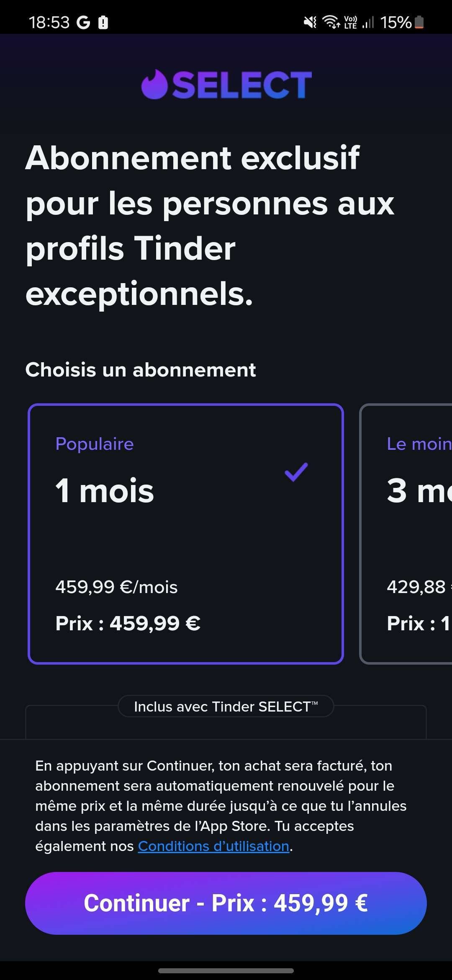Tap the mobile signal bars icon
Viewport: 452px width, 980px height.
tap(368, 22)
